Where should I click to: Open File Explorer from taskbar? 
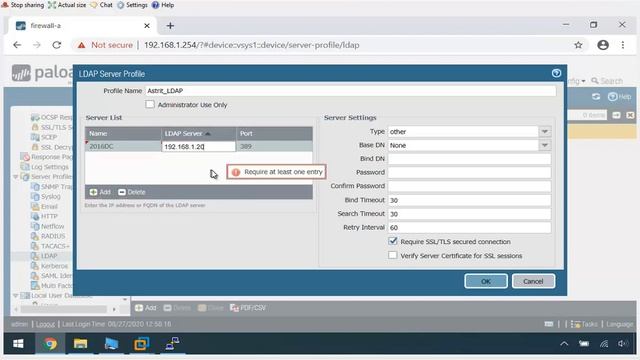[80, 344]
